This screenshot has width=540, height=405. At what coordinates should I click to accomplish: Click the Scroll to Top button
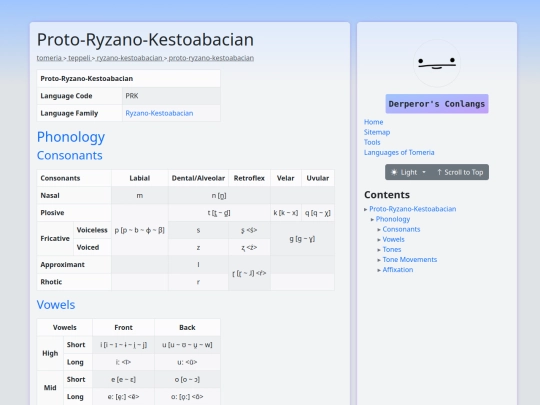pos(460,172)
